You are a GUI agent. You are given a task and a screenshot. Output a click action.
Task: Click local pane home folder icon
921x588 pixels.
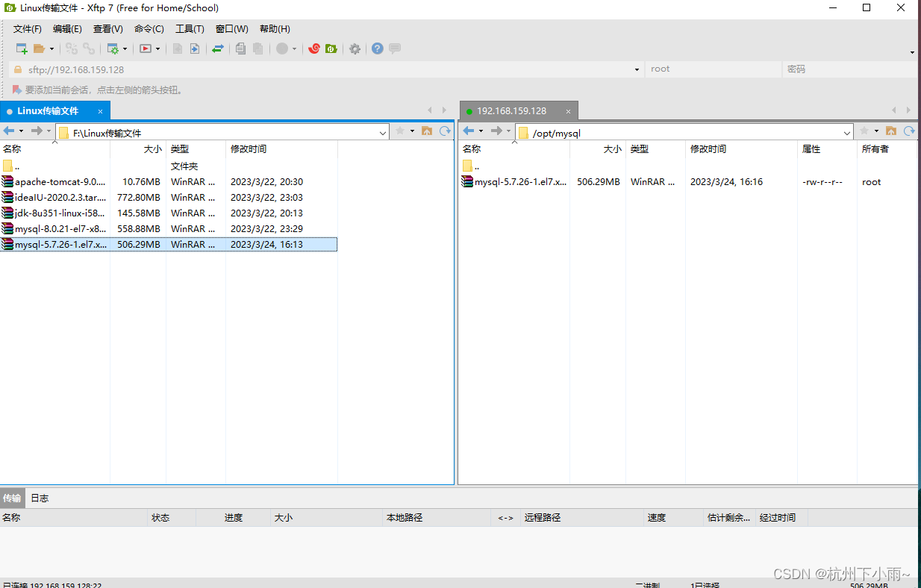click(427, 131)
